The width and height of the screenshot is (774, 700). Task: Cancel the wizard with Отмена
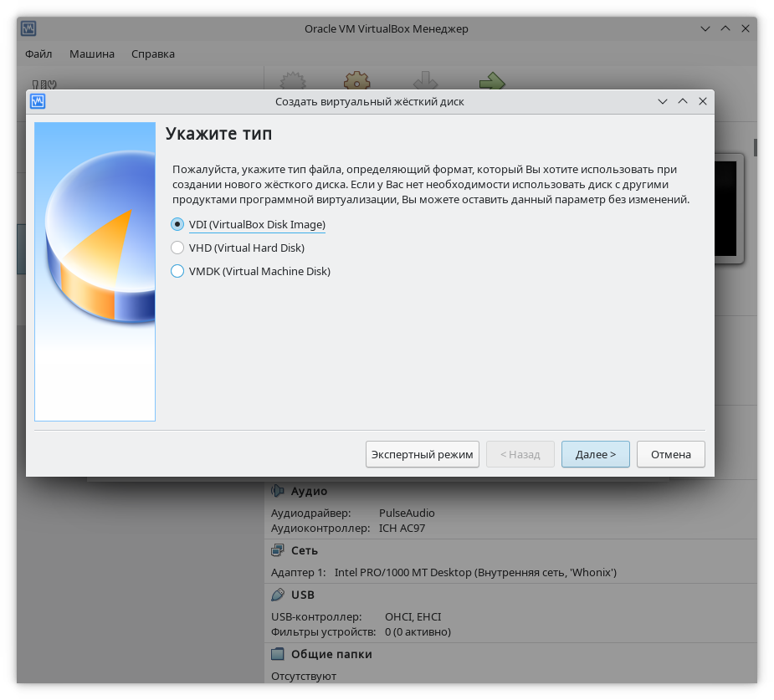[x=671, y=454]
